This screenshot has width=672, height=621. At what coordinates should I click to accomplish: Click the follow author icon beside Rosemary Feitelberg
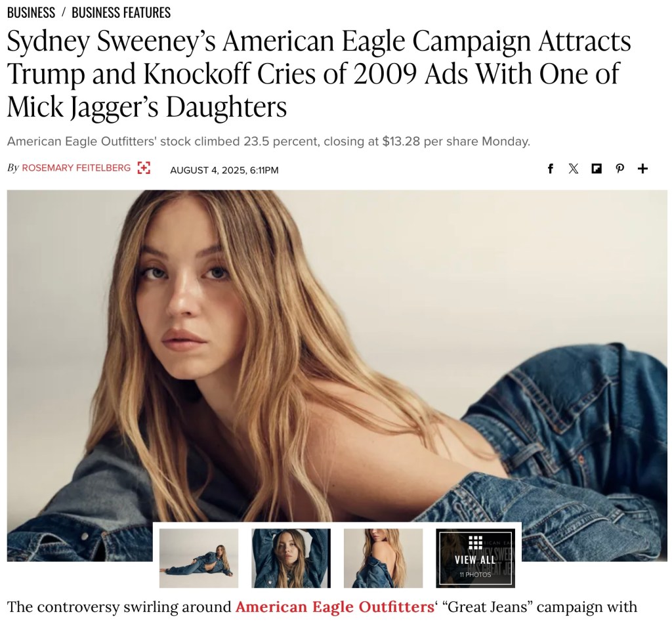144,168
